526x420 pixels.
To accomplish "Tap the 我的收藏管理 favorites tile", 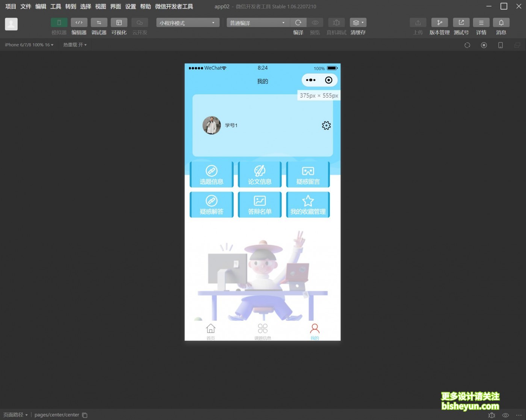I will 308,205.
